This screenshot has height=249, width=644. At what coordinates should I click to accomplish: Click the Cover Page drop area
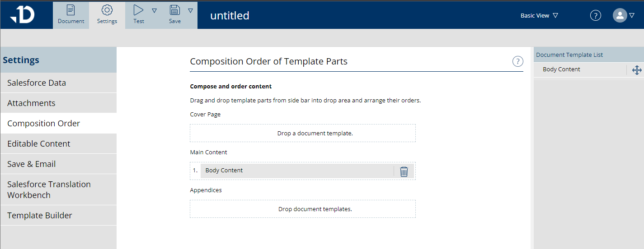[x=302, y=134]
